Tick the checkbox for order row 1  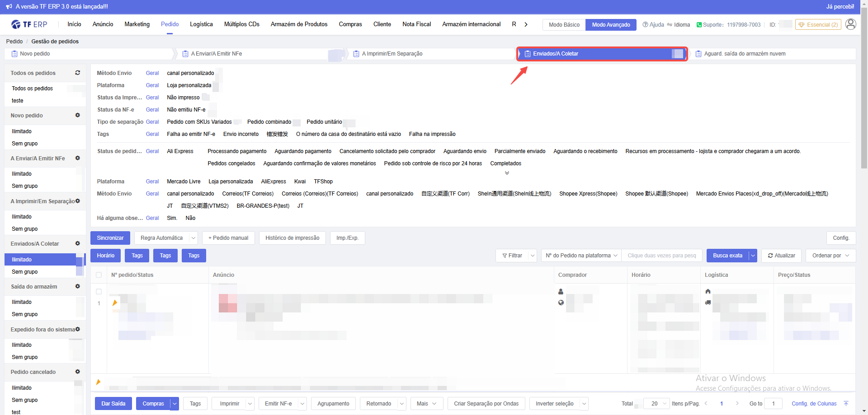(99, 292)
